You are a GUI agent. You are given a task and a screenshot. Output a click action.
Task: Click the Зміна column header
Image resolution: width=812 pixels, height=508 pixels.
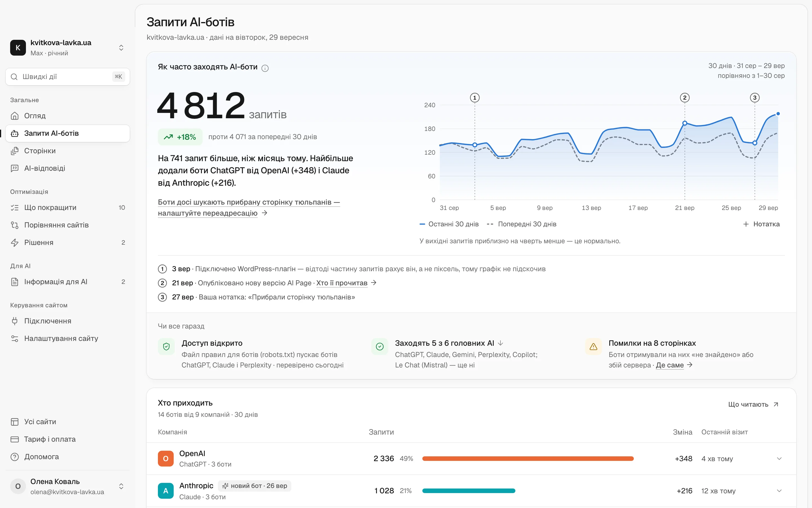click(x=683, y=432)
